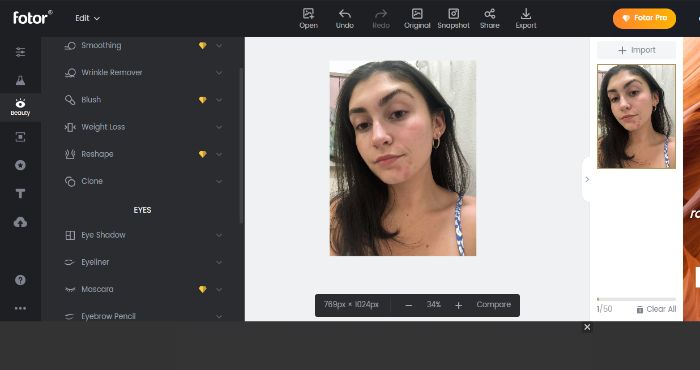Expand the Wrinkle Remover chevron
The image size is (700, 370).
219,73
